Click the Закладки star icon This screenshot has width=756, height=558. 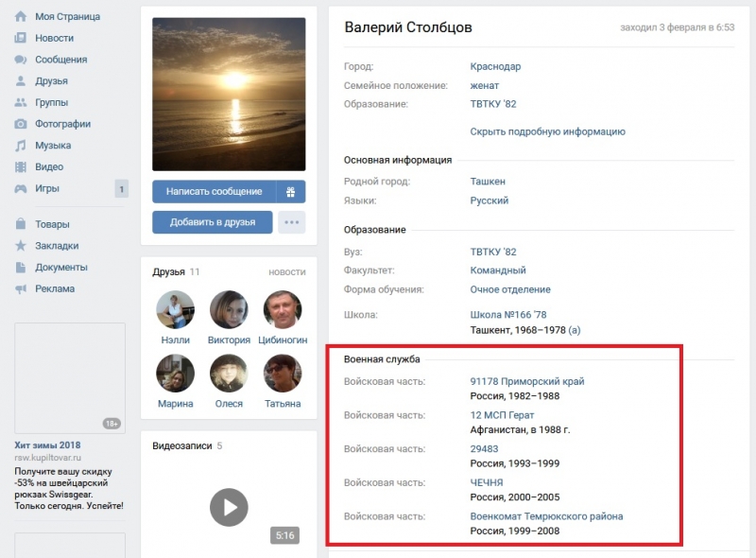click(20, 246)
